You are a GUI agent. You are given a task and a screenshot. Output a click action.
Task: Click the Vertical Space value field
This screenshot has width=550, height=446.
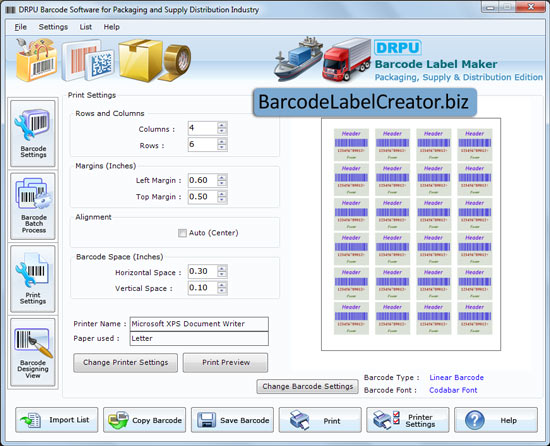click(203, 288)
